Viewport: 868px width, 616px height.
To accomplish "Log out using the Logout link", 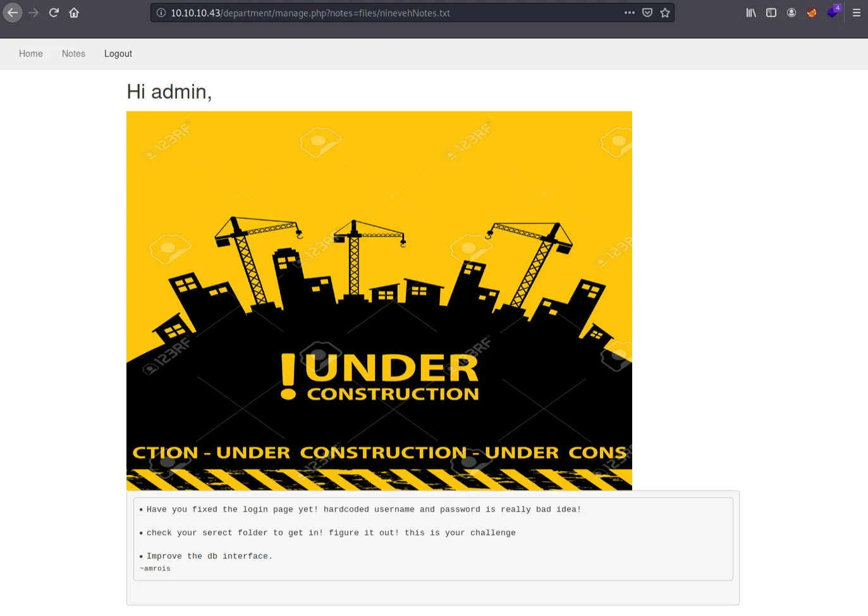I will pos(118,54).
